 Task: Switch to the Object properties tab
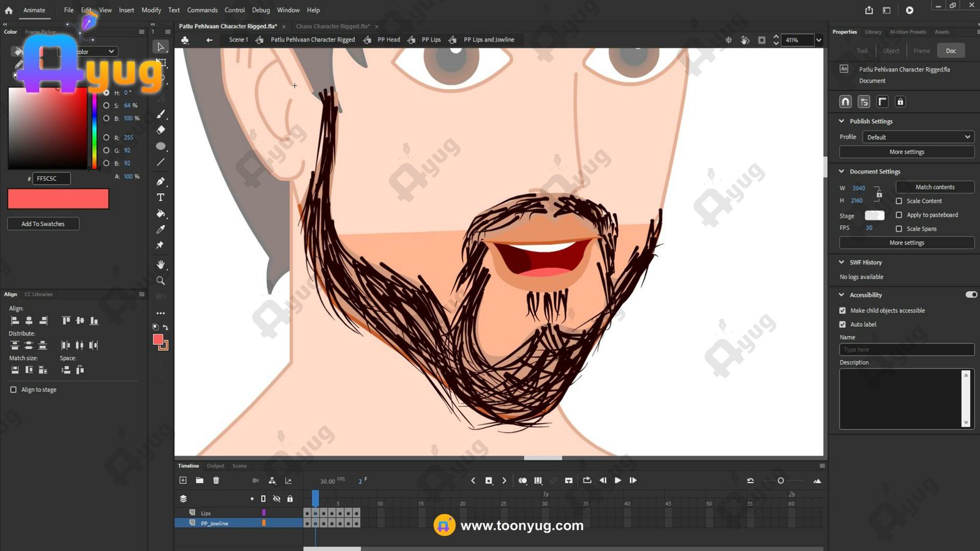pyautogui.click(x=891, y=51)
